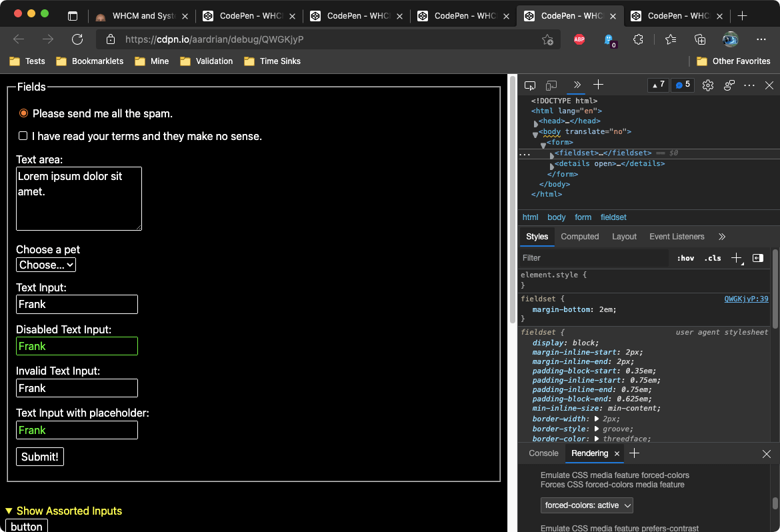Show more Styles pane tabs
The image size is (780, 532).
click(x=722, y=237)
